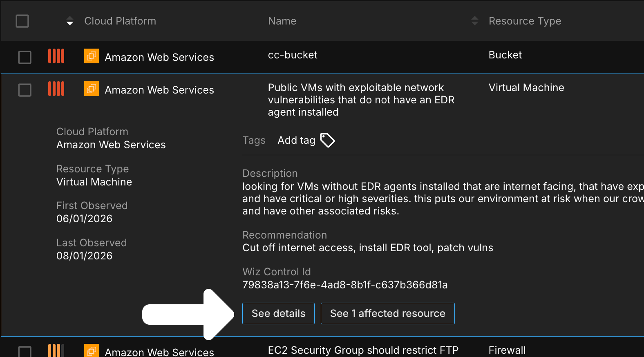
Task: Check the EC2 Security Group row checkbox
Action: click(25, 352)
